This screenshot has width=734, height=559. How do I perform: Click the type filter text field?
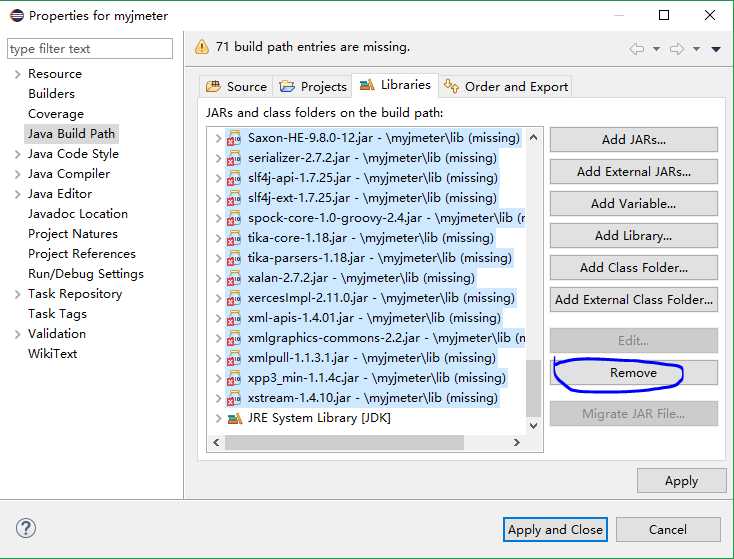[90, 49]
